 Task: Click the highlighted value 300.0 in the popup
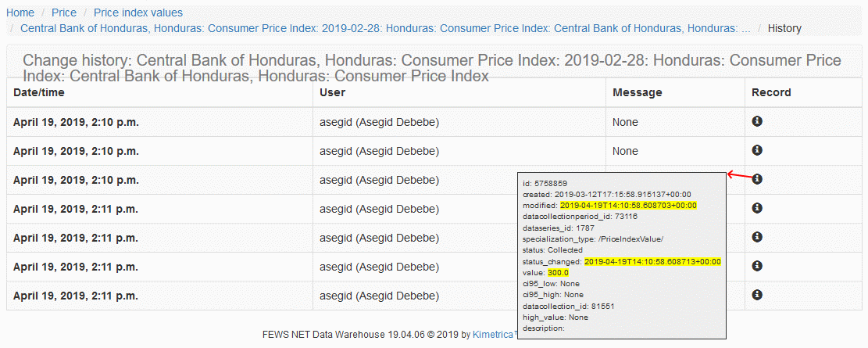click(558, 272)
